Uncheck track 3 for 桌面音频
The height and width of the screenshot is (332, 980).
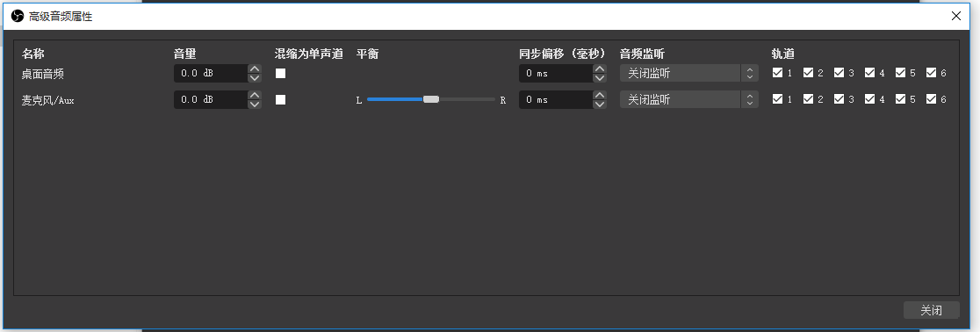(x=839, y=73)
